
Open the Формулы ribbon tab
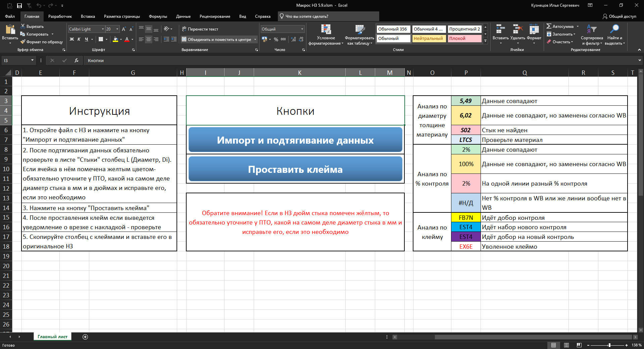pos(158,16)
